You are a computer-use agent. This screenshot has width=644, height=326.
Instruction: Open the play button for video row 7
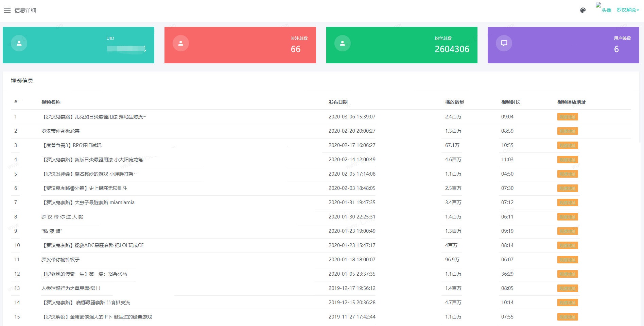click(x=568, y=202)
